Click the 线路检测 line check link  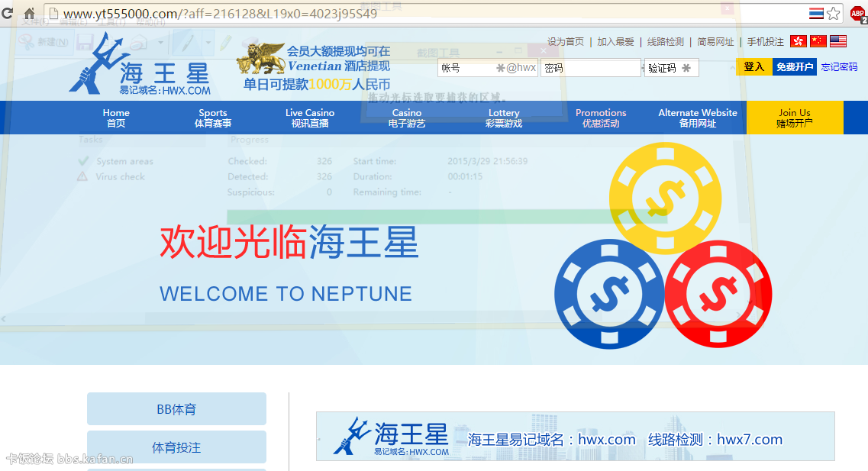click(x=665, y=42)
